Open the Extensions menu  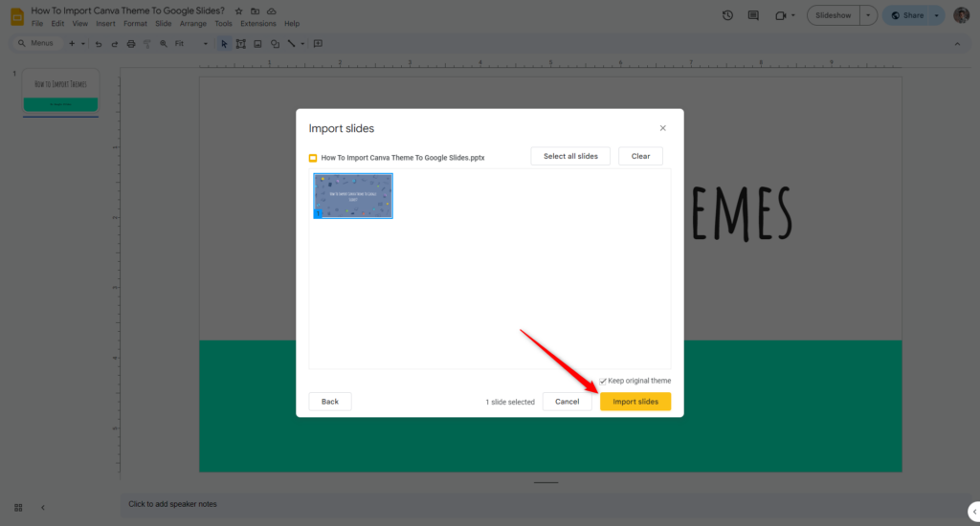click(257, 24)
